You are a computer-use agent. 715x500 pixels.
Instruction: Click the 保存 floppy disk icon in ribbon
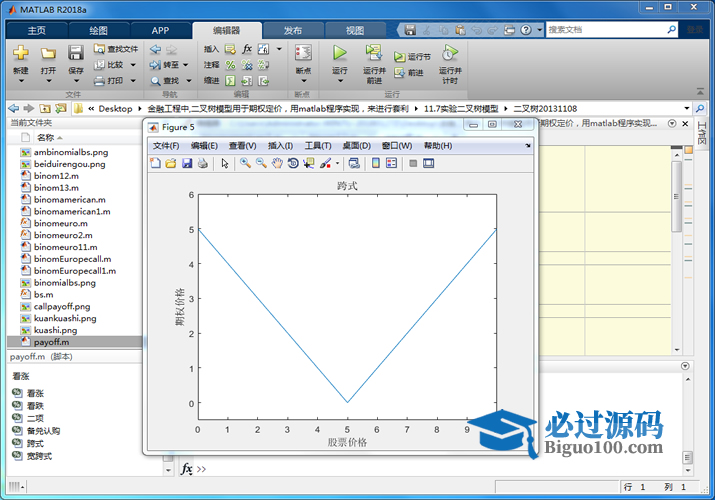point(76,53)
